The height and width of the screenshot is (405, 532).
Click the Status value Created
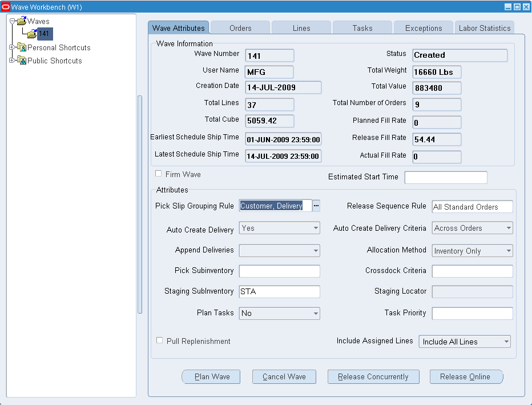tap(460, 55)
